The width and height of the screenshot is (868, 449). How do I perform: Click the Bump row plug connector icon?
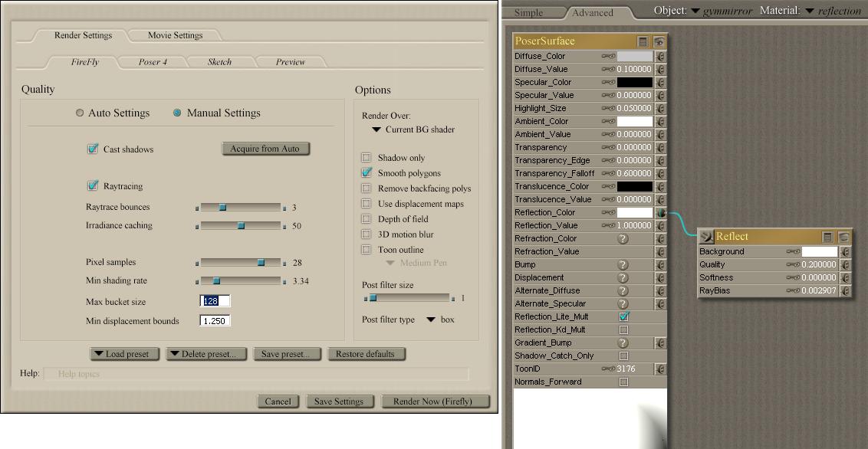click(660, 264)
